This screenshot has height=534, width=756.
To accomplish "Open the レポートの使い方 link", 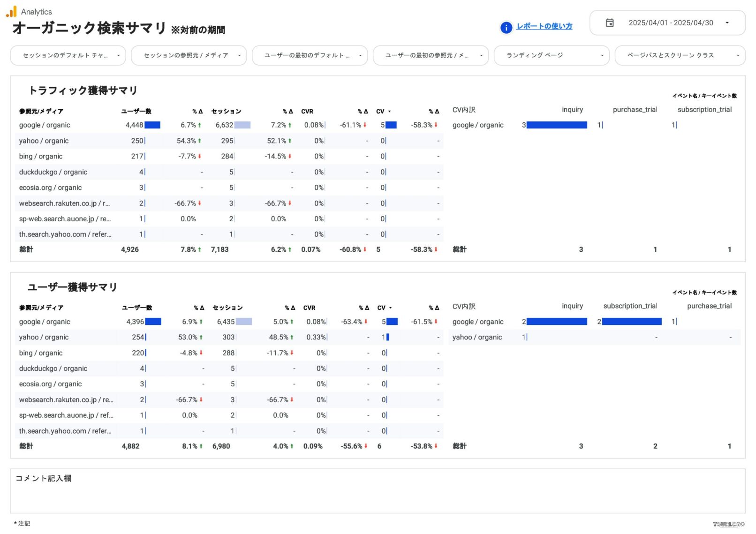I will point(544,26).
